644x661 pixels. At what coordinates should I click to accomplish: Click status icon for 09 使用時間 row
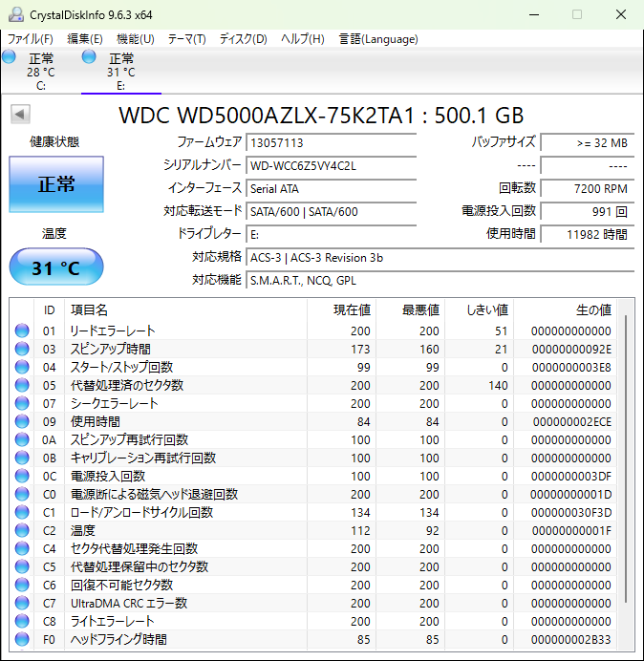point(22,421)
